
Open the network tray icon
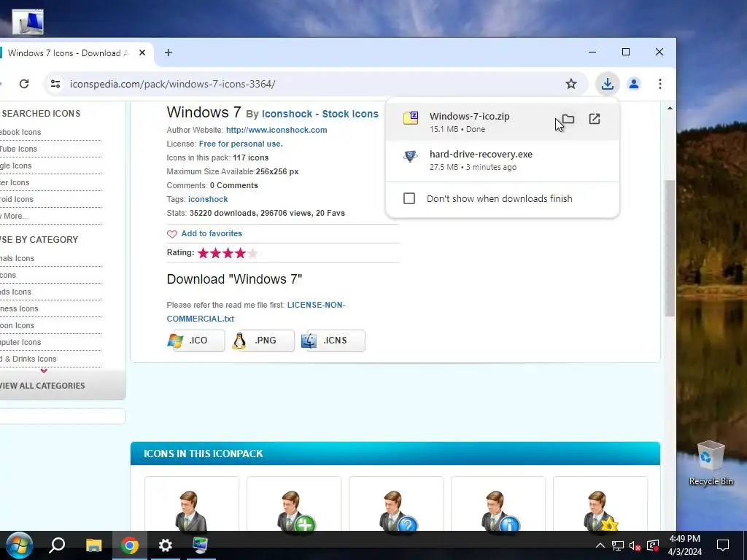click(618, 545)
